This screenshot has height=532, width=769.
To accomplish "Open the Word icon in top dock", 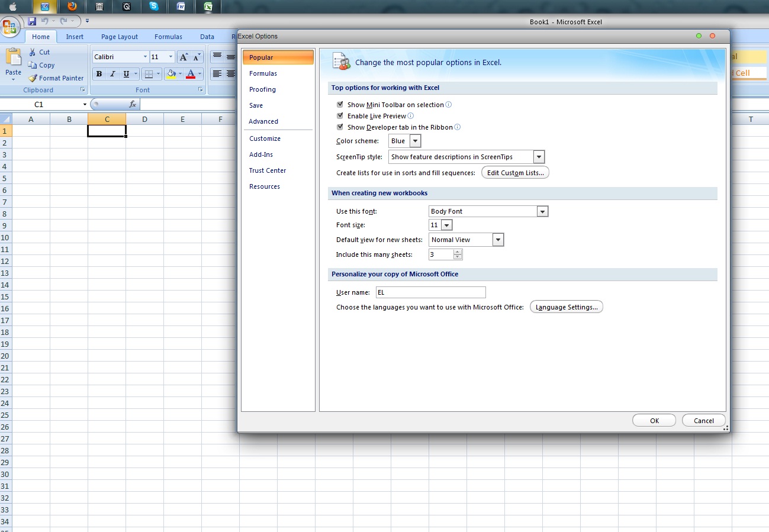I will click(x=181, y=7).
